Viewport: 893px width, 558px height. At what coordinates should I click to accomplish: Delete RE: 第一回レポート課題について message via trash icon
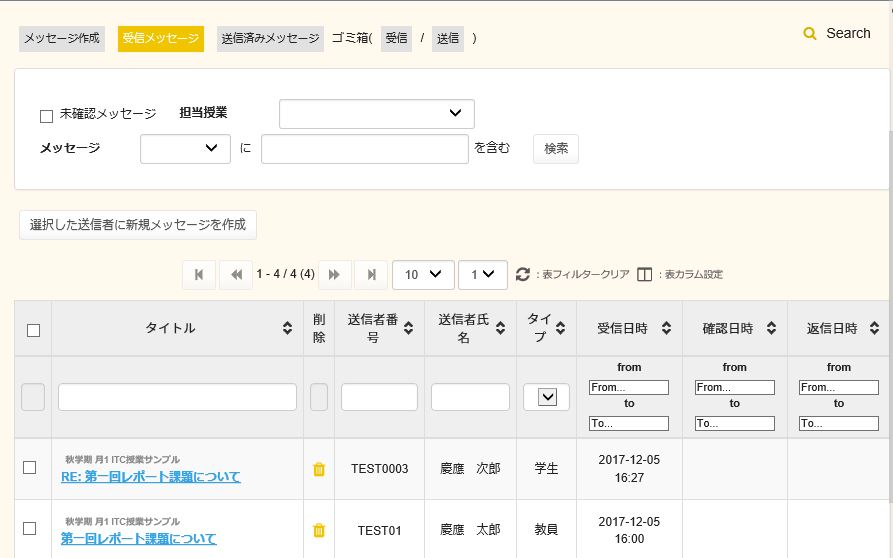point(319,469)
